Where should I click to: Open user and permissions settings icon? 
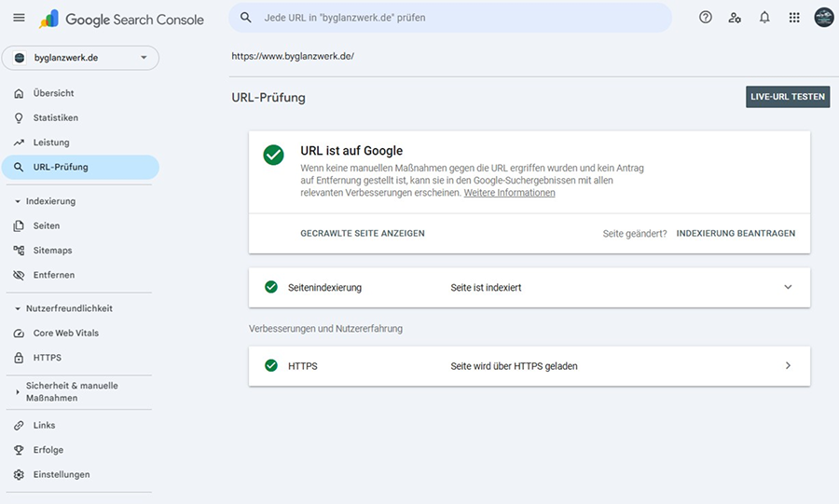pyautogui.click(x=735, y=18)
